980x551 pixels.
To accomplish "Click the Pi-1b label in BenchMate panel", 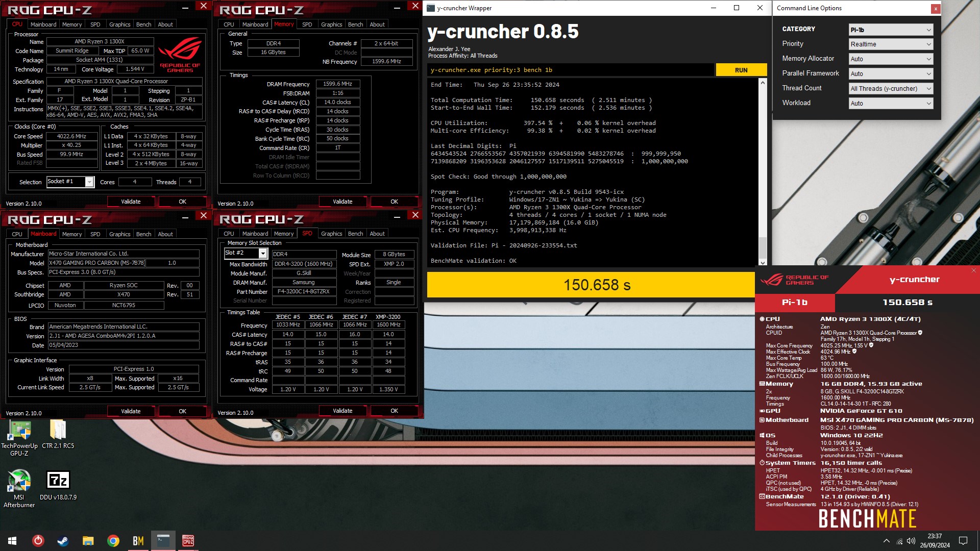I will tap(795, 303).
